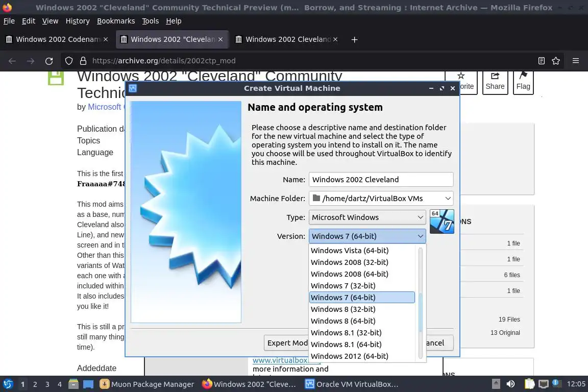Switch to Muon Package Manager in taskbar
This screenshot has height=392, width=588.
pyautogui.click(x=147, y=384)
